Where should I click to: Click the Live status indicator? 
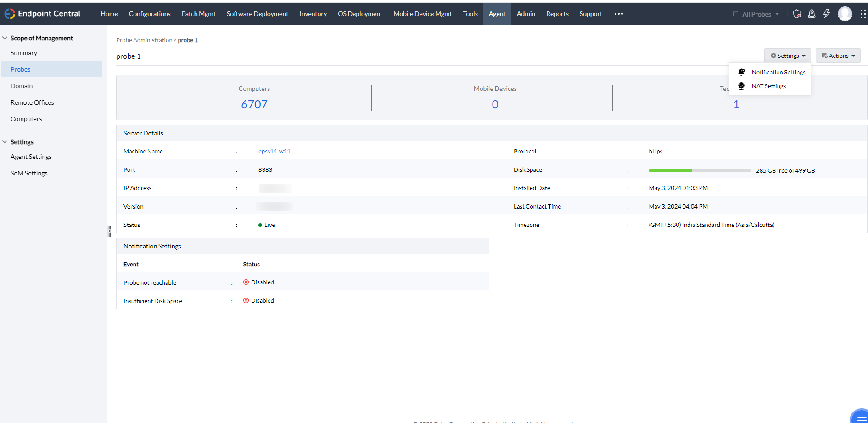pyautogui.click(x=267, y=225)
